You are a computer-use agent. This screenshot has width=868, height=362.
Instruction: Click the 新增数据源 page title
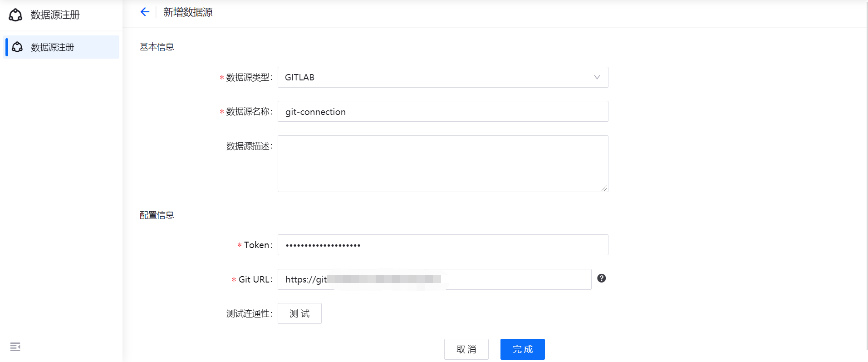click(188, 12)
